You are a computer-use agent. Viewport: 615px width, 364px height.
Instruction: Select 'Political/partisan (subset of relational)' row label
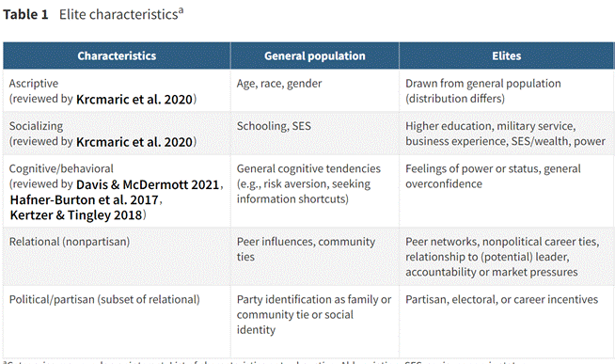[x=104, y=300]
